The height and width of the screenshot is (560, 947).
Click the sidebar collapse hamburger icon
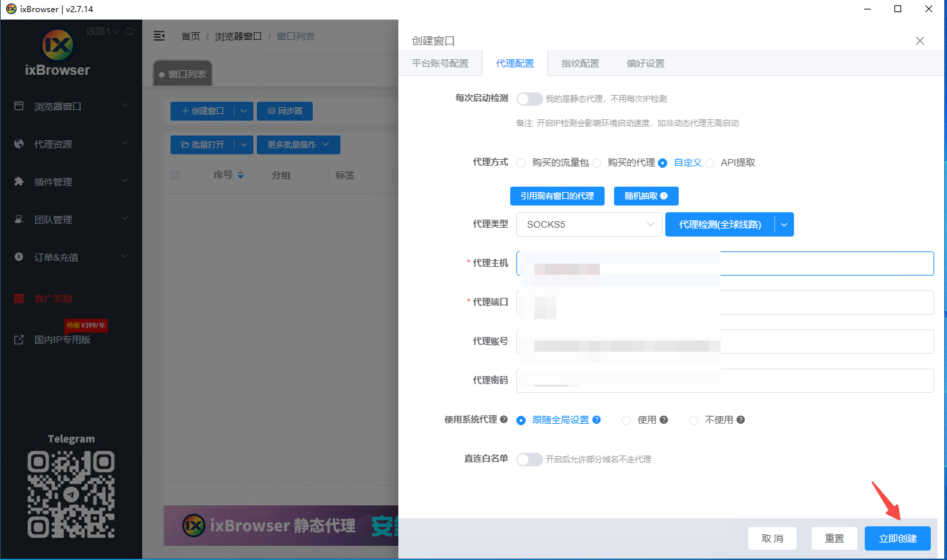tap(159, 36)
